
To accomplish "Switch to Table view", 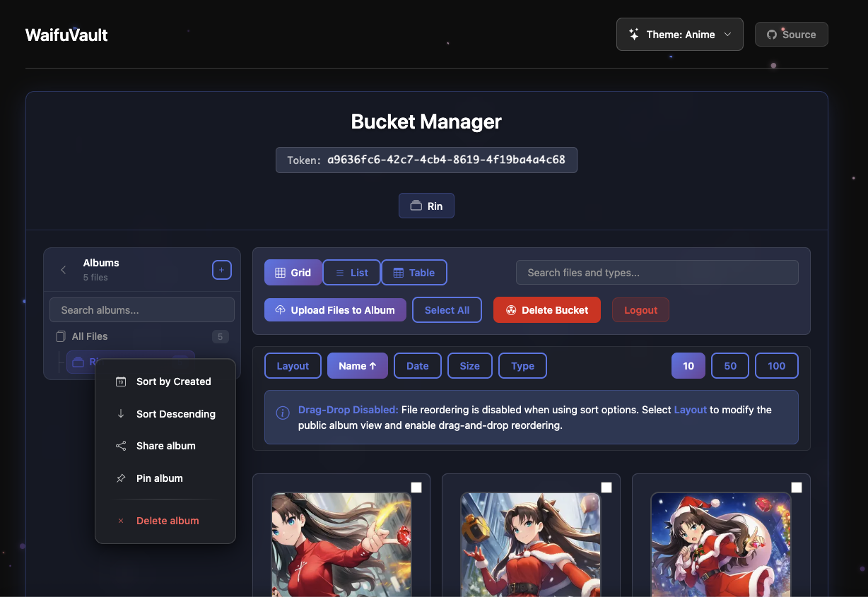I will click(x=414, y=273).
